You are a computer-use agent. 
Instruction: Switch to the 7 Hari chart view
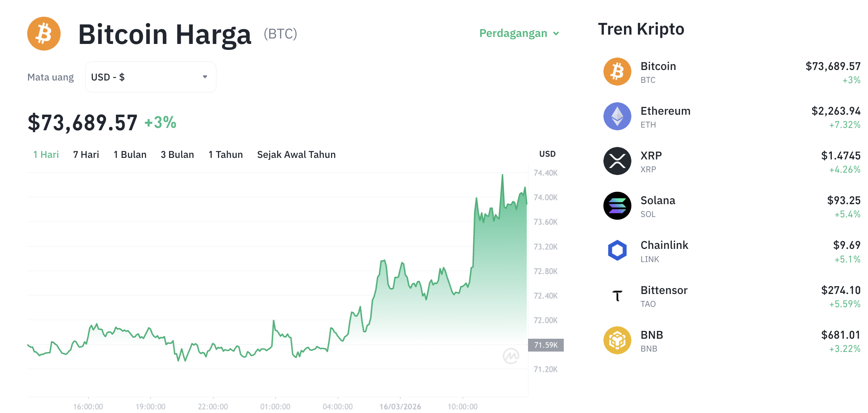click(85, 154)
